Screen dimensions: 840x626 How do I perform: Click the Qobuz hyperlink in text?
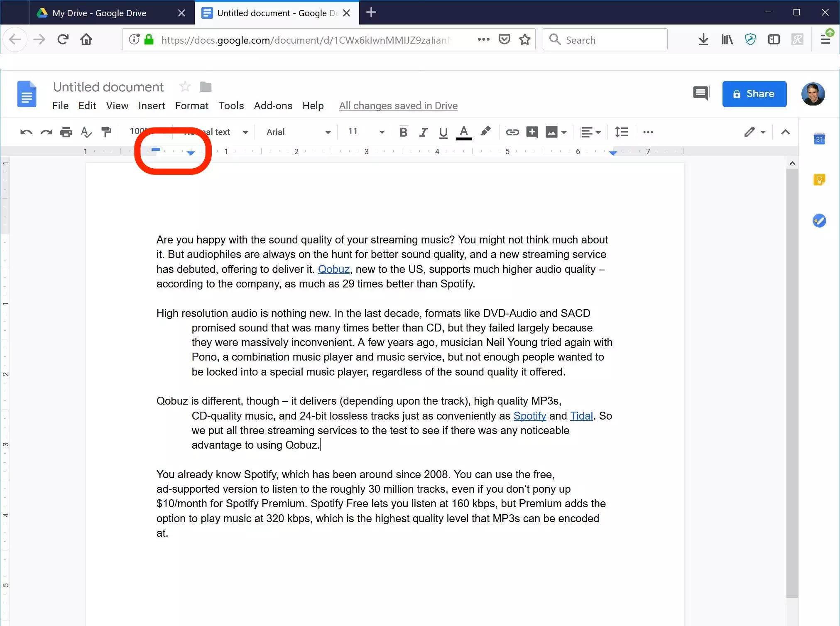(333, 269)
